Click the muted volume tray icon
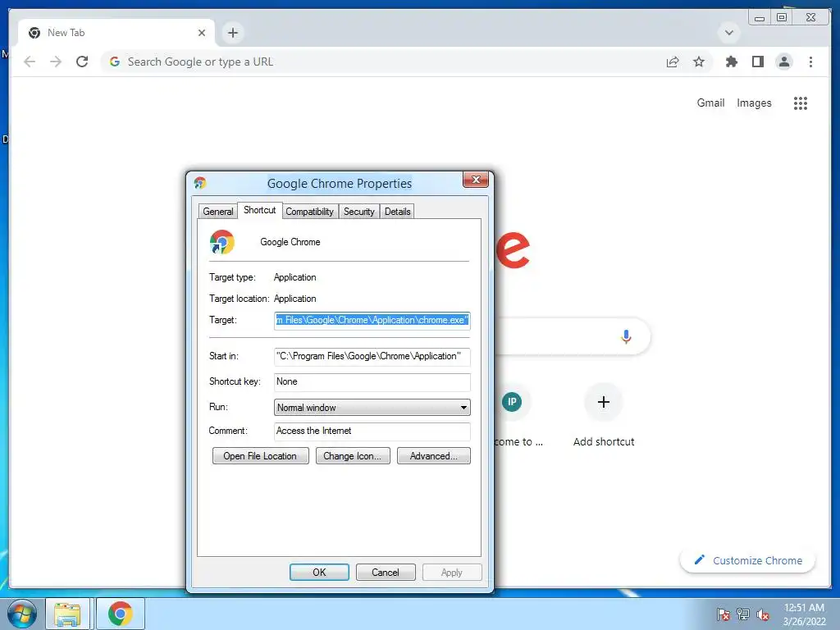840x630 pixels. [762, 614]
